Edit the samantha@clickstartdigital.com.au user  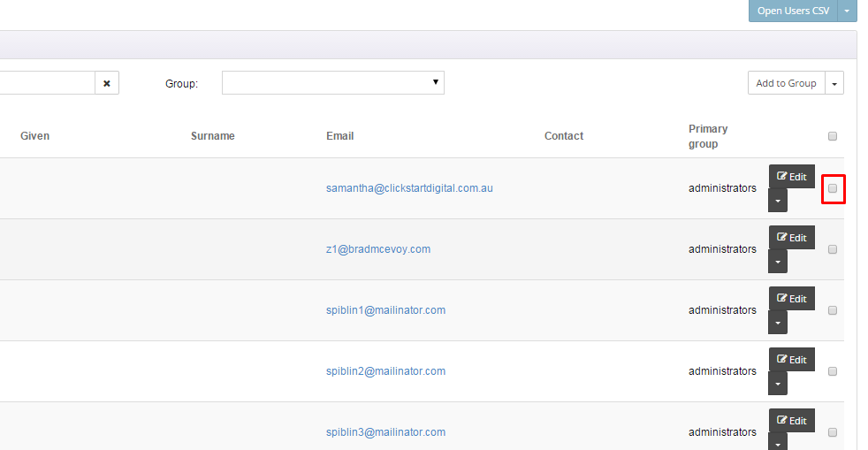[x=792, y=177]
